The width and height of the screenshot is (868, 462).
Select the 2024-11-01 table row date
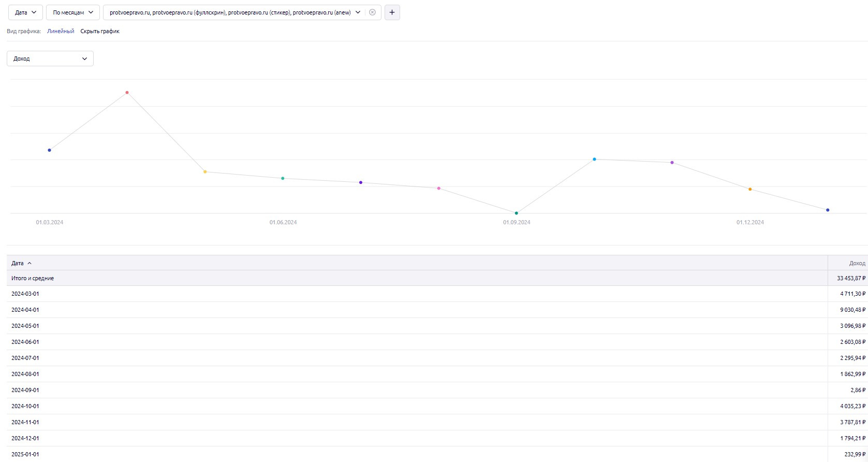click(x=25, y=422)
